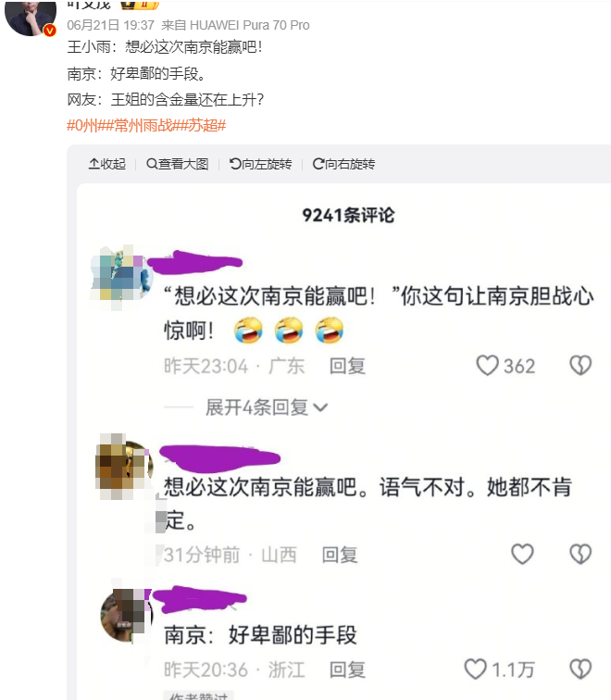Reply to the Shanxi comment via 回复

coord(340,555)
